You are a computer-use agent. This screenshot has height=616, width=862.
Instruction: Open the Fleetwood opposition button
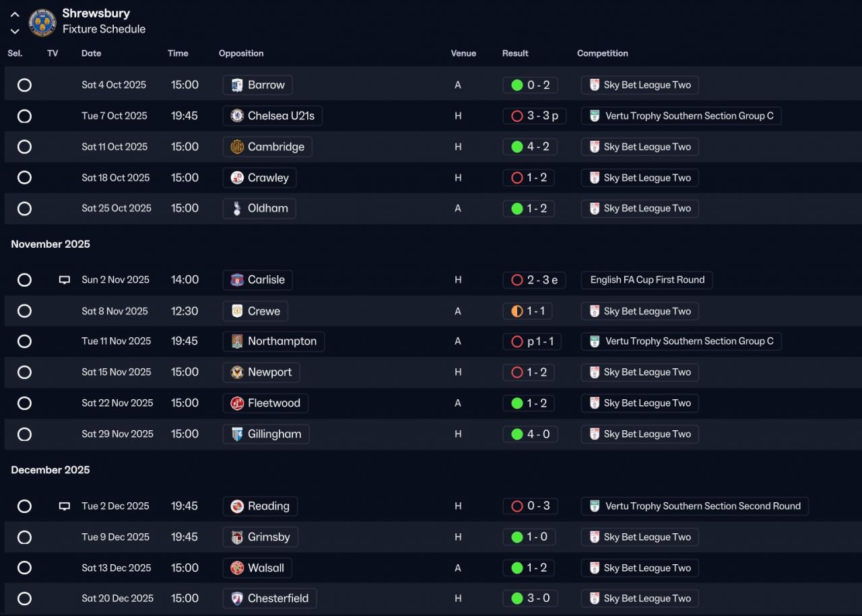click(265, 403)
